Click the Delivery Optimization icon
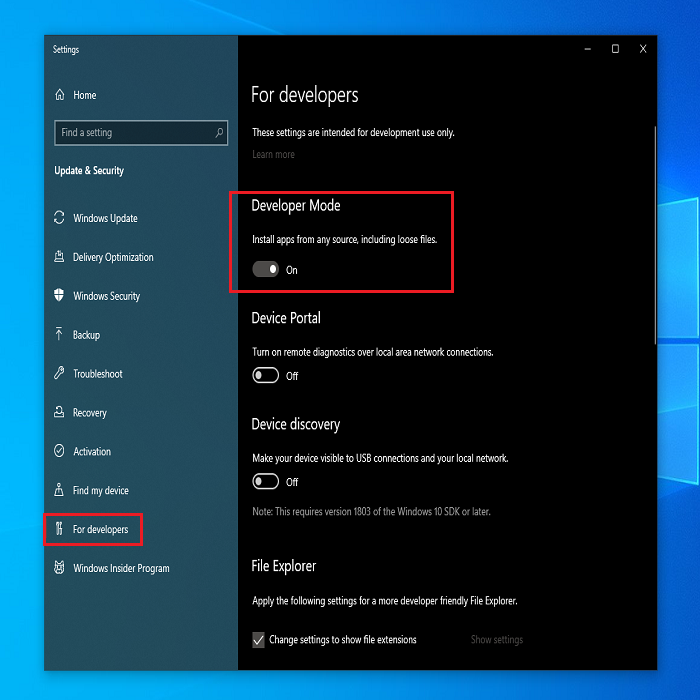This screenshot has height=700, width=700. pos(59,256)
